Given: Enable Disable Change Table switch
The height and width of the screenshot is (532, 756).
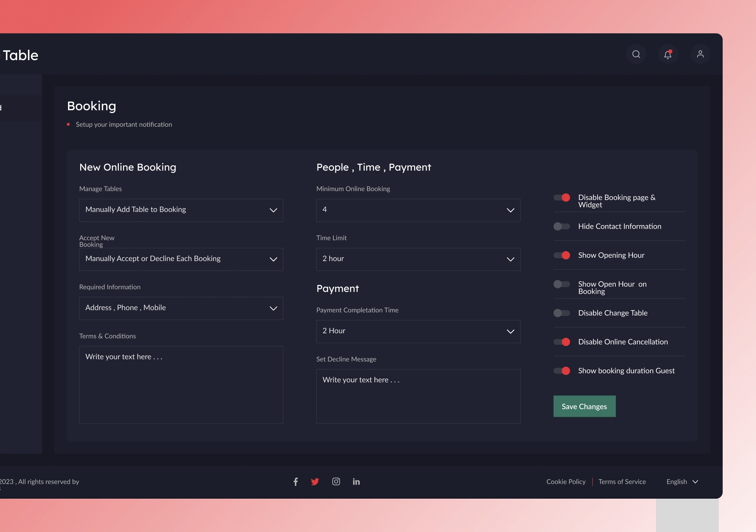Looking at the screenshot, I should tap(562, 313).
